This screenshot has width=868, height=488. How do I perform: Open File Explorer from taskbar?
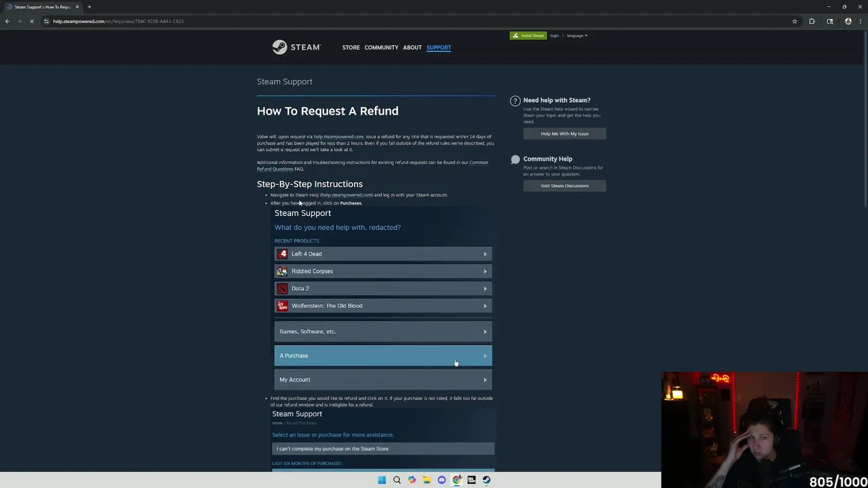(427, 480)
